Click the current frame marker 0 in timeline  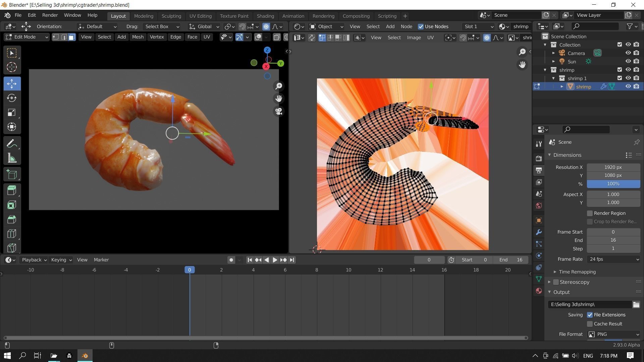[x=190, y=270]
